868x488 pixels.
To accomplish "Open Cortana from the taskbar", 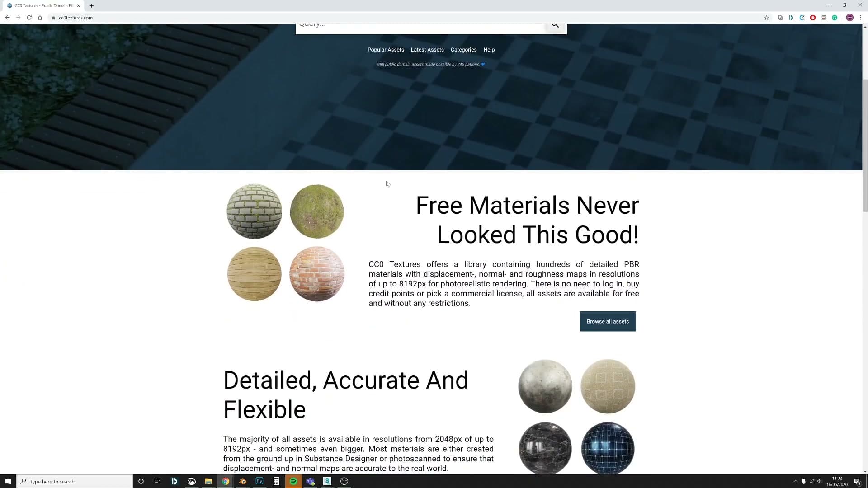I will click(141, 481).
